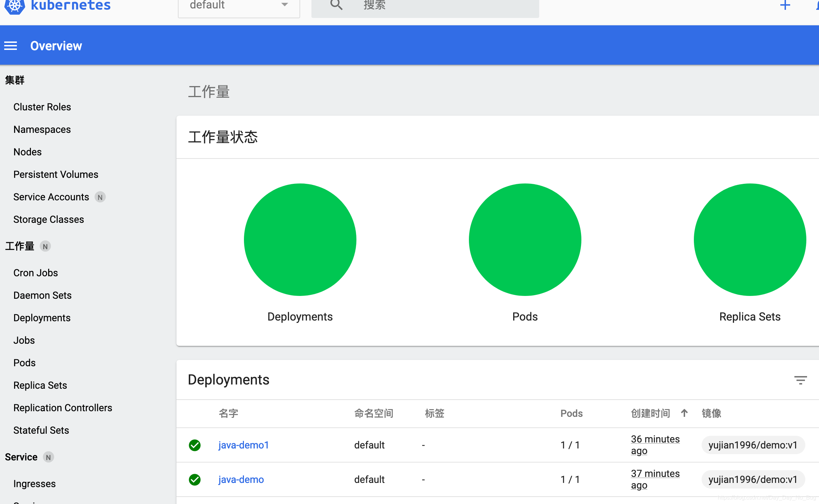
Task: Open the default namespace dropdown
Action: click(x=228, y=5)
